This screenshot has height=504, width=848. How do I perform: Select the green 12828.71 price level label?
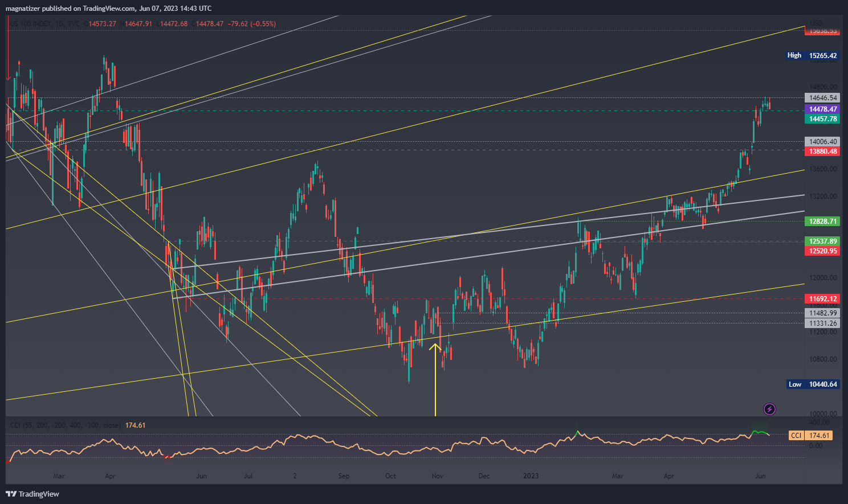click(x=822, y=221)
